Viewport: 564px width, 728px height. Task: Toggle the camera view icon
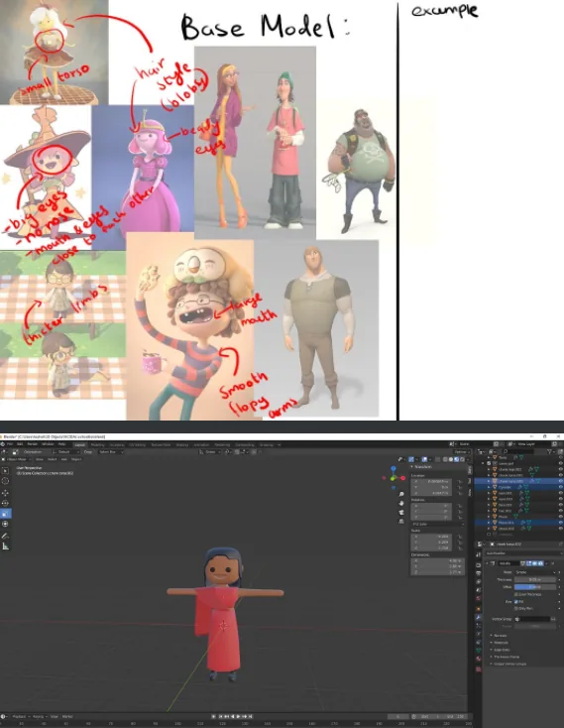pos(401,512)
